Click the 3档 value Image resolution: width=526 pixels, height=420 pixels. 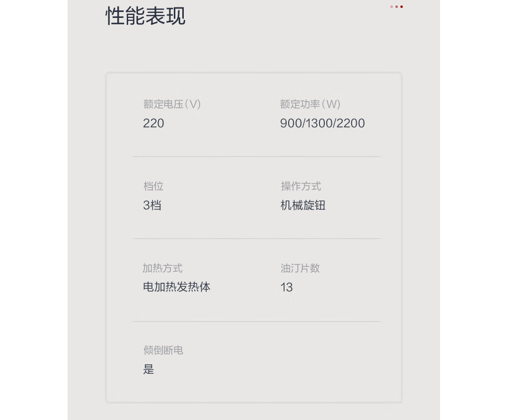[x=152, y=205]
